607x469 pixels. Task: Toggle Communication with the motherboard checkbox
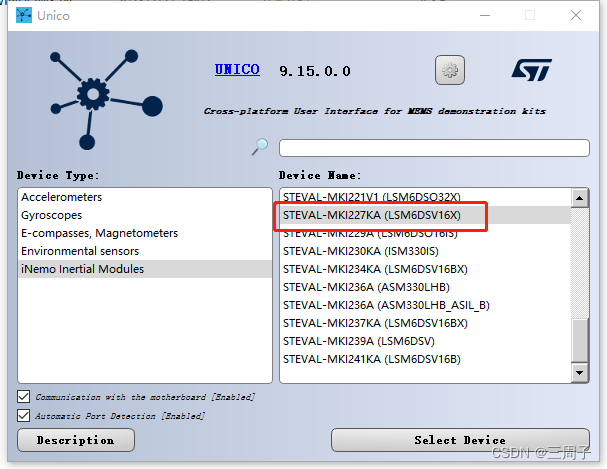pyautogui.click(x=24, y=397)
